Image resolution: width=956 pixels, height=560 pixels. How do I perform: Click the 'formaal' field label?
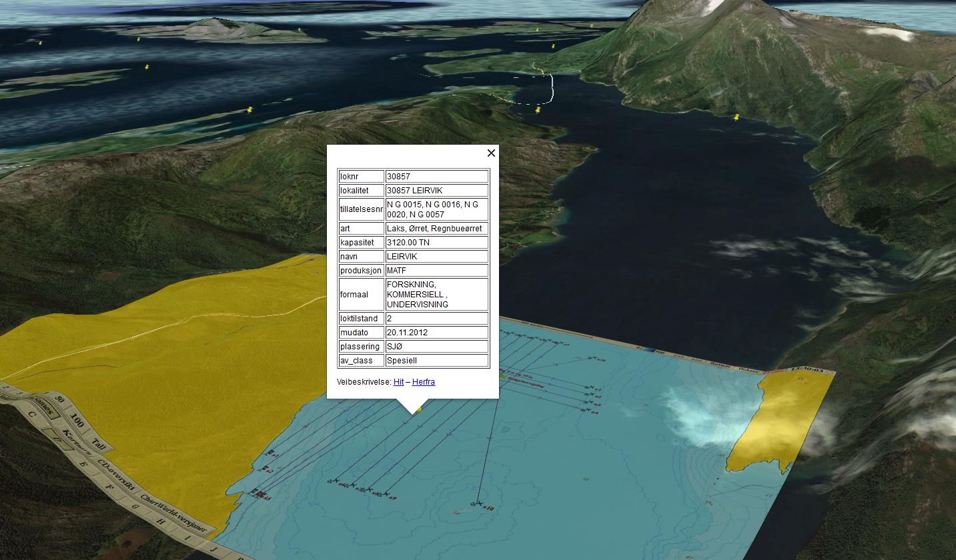361,295
